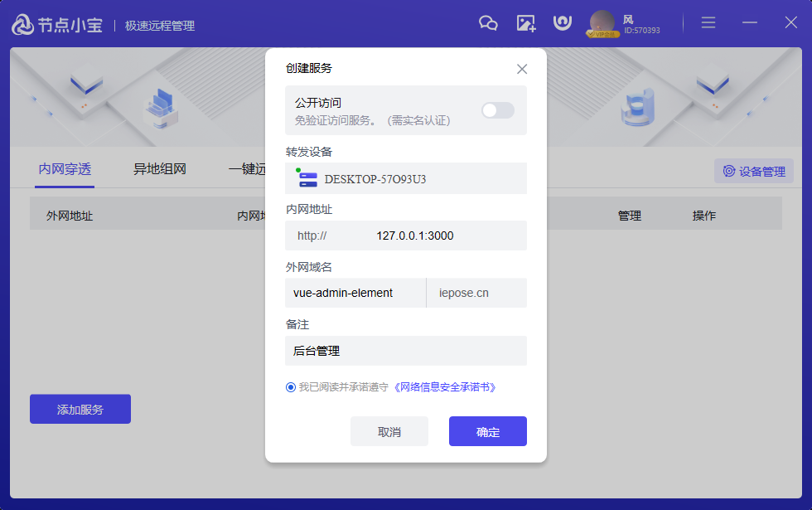Change the http:// protocol selector
This screenshot has height=510, width=812.
pos(313,236)
